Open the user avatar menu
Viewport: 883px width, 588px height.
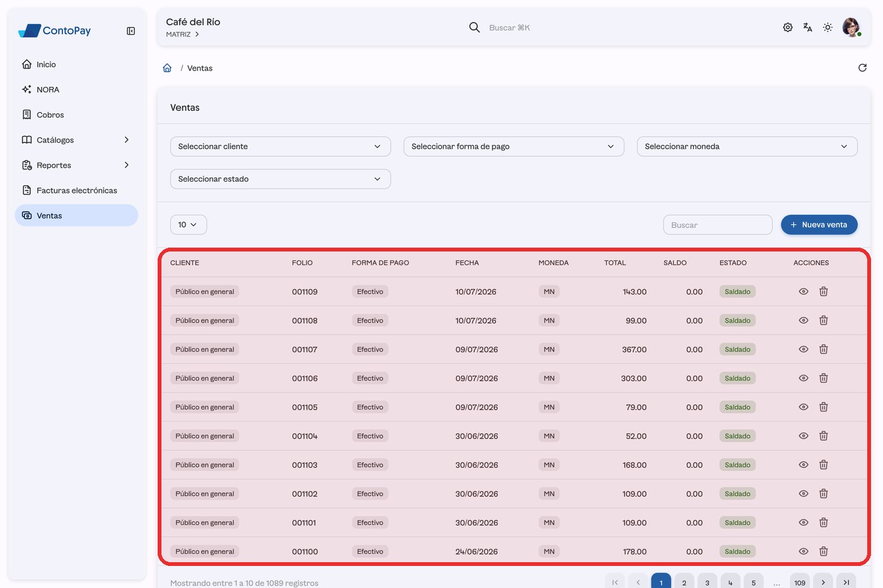pos(851,27)
